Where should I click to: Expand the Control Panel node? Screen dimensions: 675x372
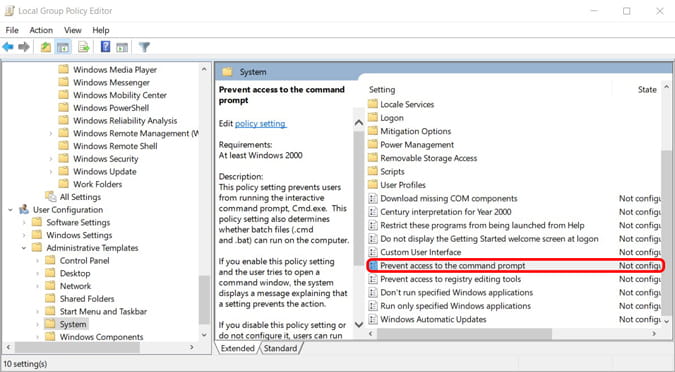point(37,261)
